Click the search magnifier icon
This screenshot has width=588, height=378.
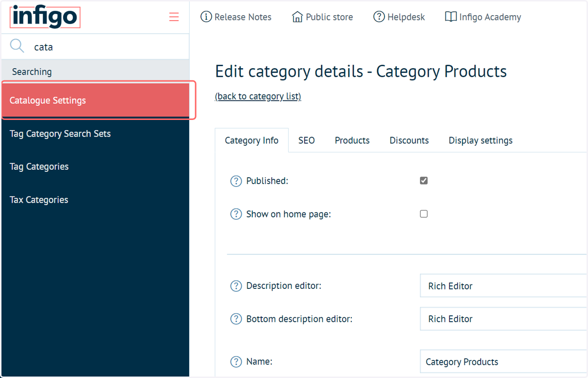(x=17, y=46)
